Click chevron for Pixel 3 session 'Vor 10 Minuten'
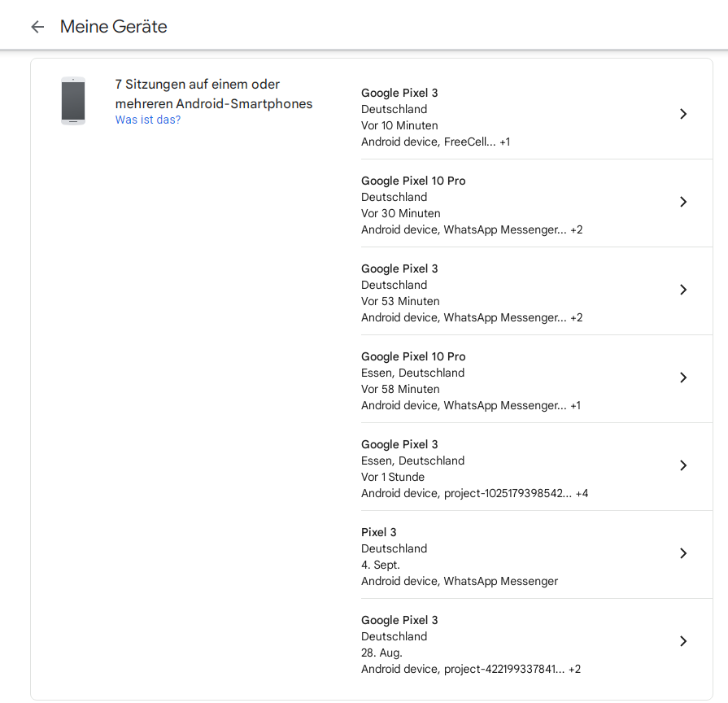The width and height of the screenshot is (728, 703). point(683,114)
